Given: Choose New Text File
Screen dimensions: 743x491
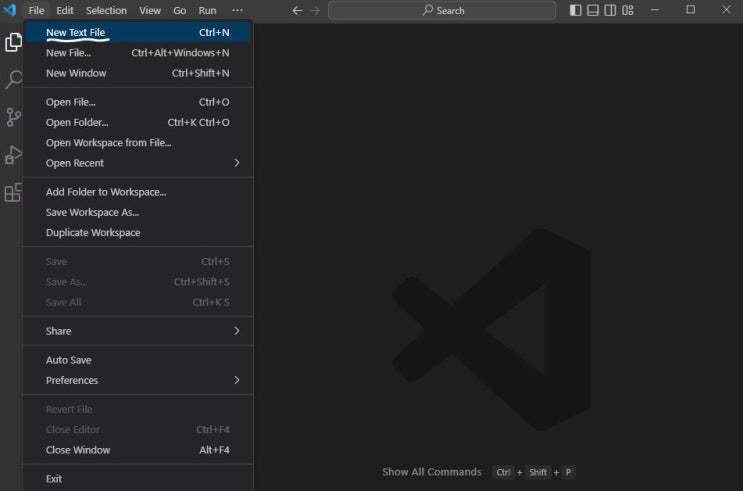Looking at the screenshot, I should (138, 32).
